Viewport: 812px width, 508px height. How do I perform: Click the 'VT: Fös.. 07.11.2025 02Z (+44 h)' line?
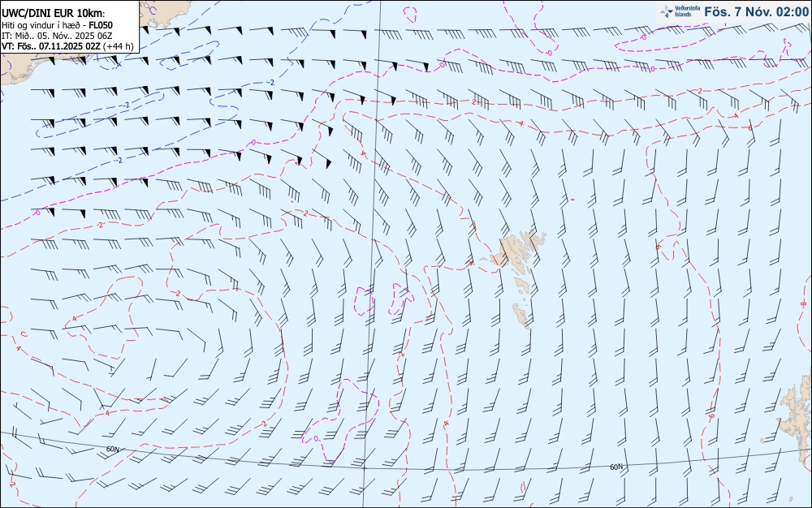[x=67, y=46]
